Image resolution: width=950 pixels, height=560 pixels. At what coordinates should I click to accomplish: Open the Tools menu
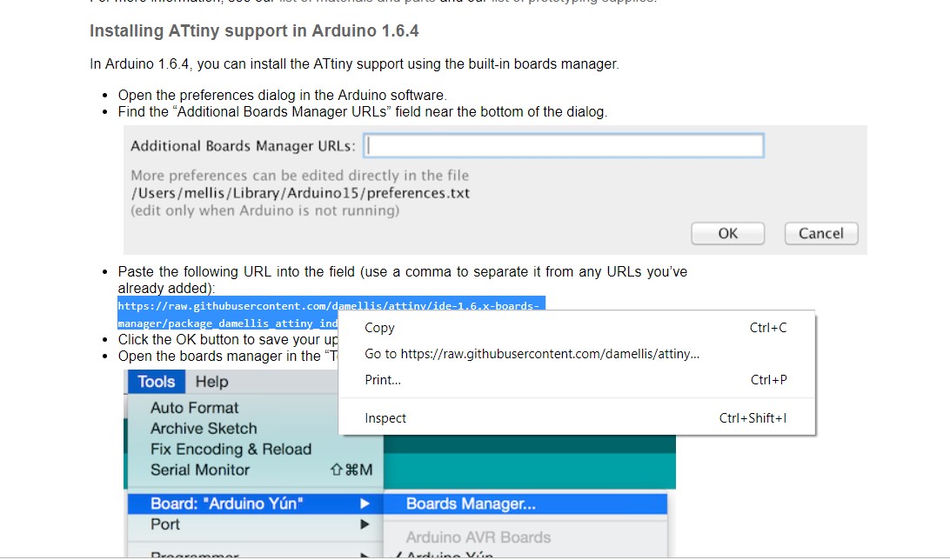click(x=157, y=382)
